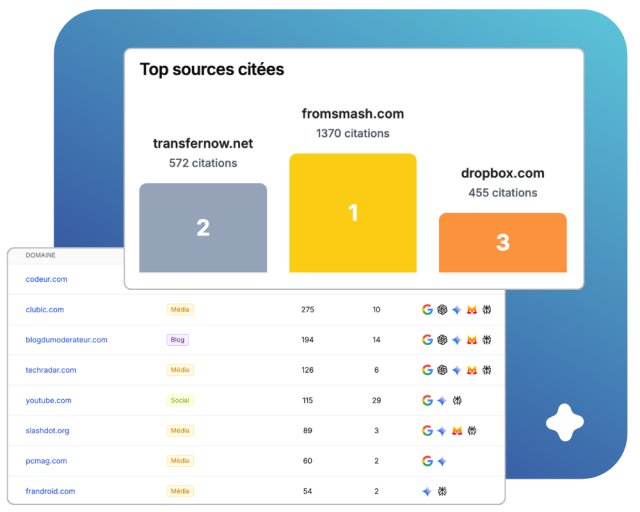Click Google icon in pcmag.com row
This screenshot has width=640, height=512.
427,461
